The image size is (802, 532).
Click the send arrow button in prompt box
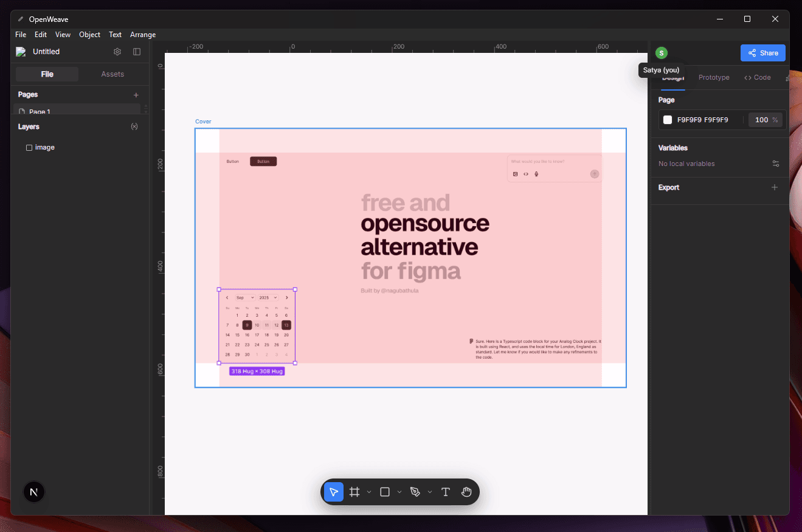595,174
